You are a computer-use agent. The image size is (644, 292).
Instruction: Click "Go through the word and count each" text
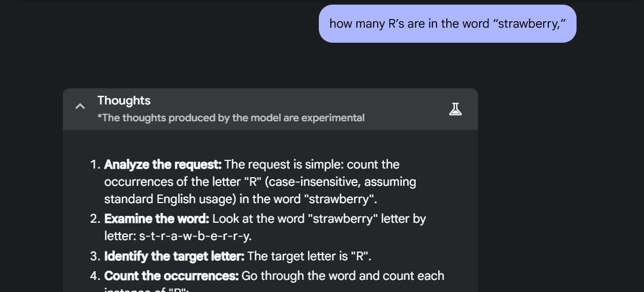click(342, 276)
